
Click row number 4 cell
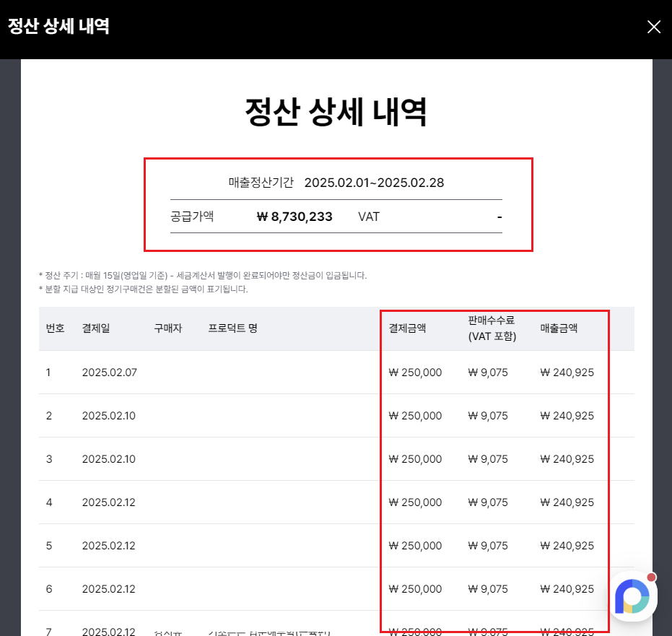(x=49, y=502)
